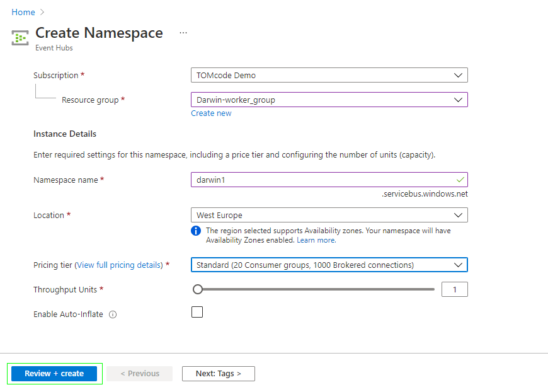Image resolution: width=548 pixels, height=392 pixels.
Task: Click the Previous button
Action: pyautogui.click(x=140, y=374)
